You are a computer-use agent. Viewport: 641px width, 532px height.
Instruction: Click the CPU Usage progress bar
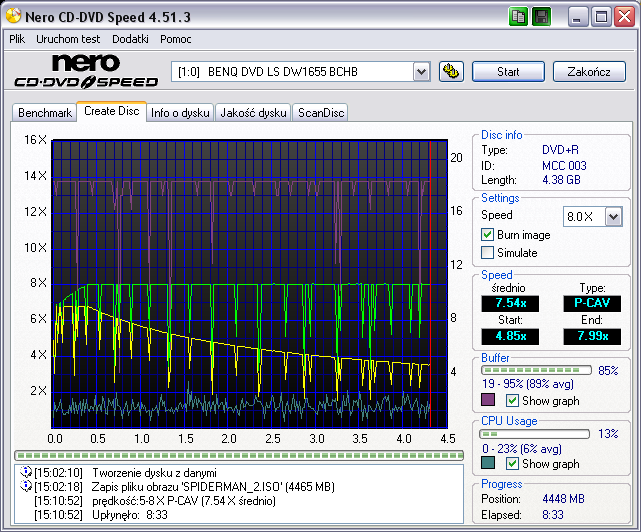point(535,433)
